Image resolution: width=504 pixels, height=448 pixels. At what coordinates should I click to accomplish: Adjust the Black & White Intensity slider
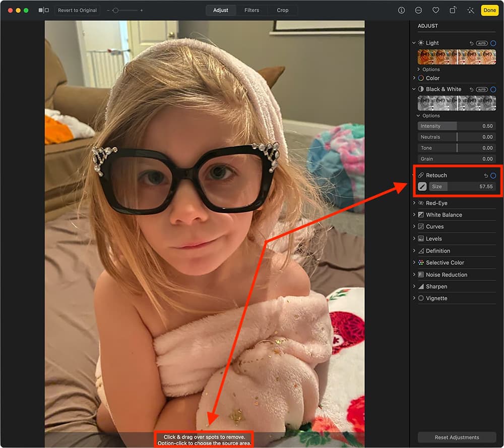click(x=457, y=126)
